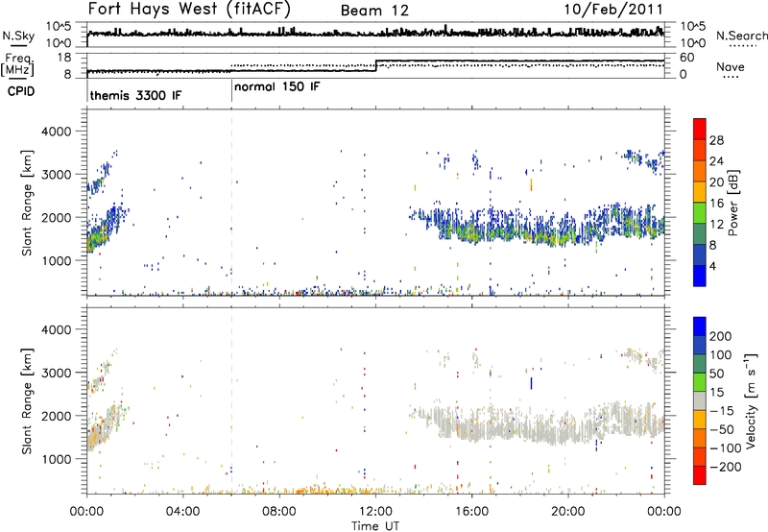Click the blue bottom of the power colorbar
This screenshot has width=768, height=532.
(x=700, y=277)
